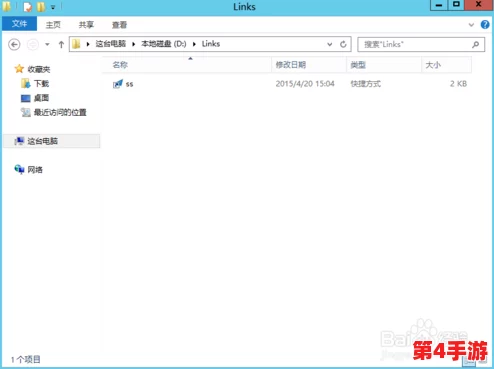Screen dimensions: 494x369
Task: Open the recent locations dropdown arrow
Action: coord(47,44)
